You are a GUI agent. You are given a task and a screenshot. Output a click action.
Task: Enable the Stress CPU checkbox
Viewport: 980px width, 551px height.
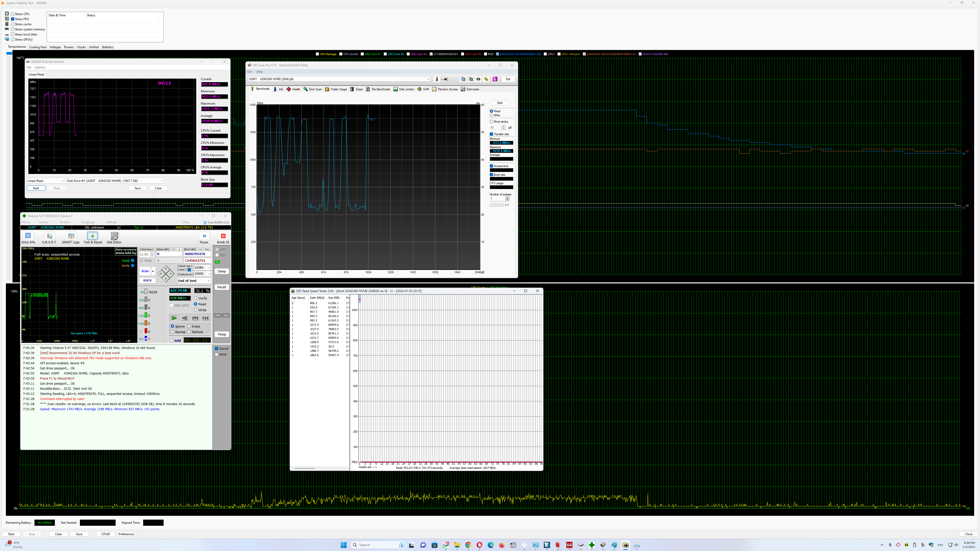(13, 14)
